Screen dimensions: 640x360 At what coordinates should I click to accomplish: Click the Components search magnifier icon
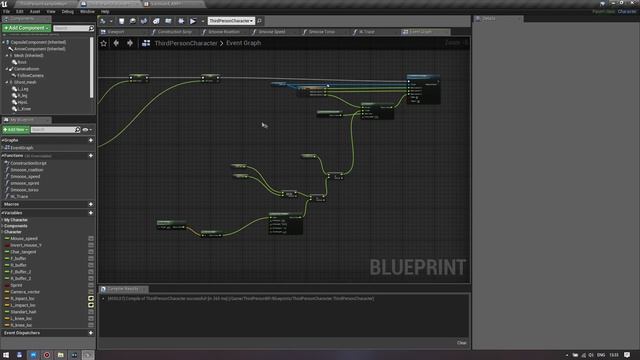91,28
